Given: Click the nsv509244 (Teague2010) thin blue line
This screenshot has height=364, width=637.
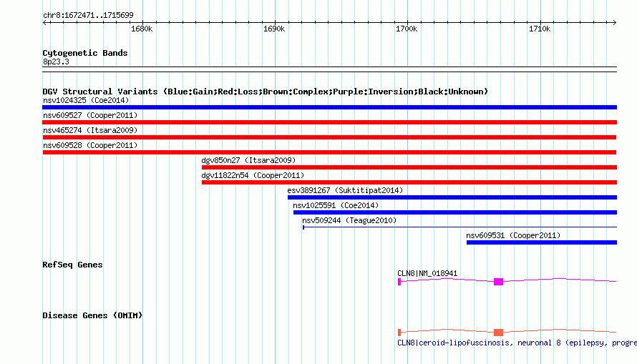Looking at the screenshot, I should (x=460, y=227).
